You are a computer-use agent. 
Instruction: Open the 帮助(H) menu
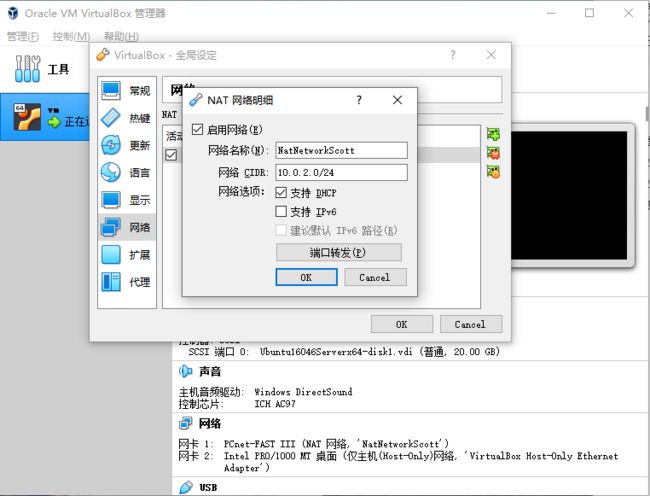pyautogui.click(x=121, y=36)
